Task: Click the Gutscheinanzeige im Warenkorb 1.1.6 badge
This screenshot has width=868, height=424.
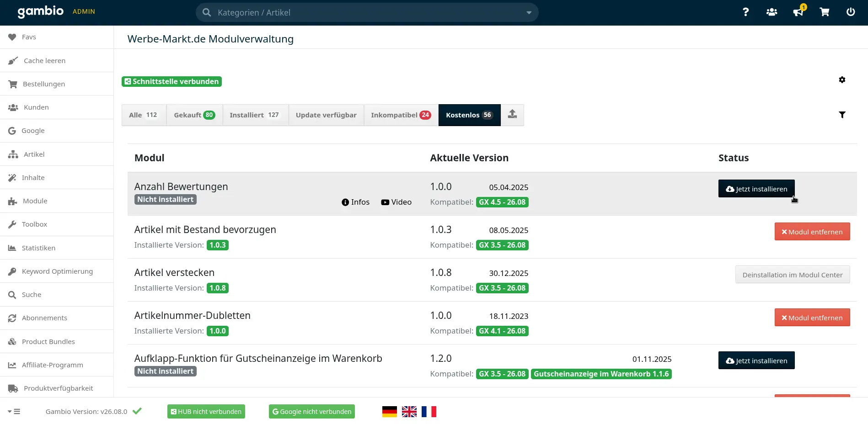Action: pyautogui.click(x=601, y=374)
